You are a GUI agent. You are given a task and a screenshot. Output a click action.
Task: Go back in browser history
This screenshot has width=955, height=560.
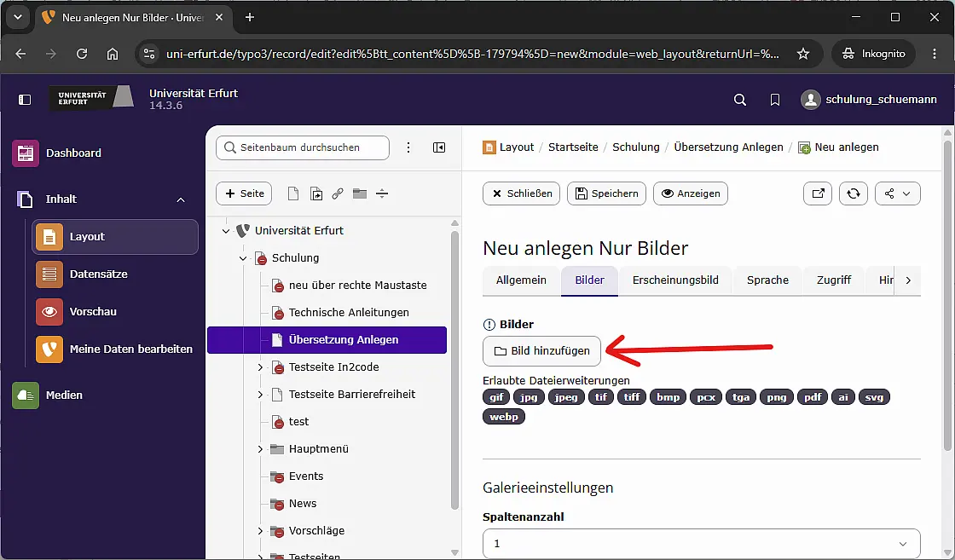(x=20, y=54)
